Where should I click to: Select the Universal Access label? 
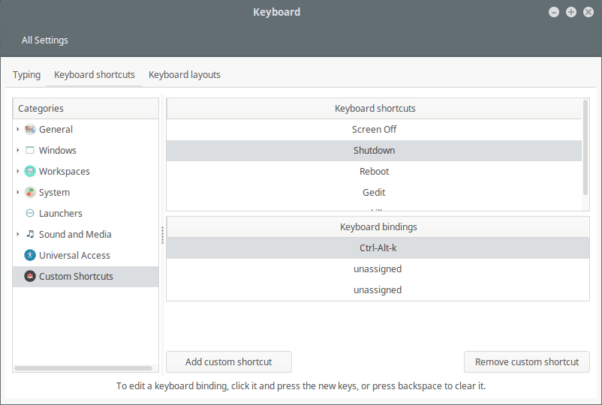pos(74,255)
